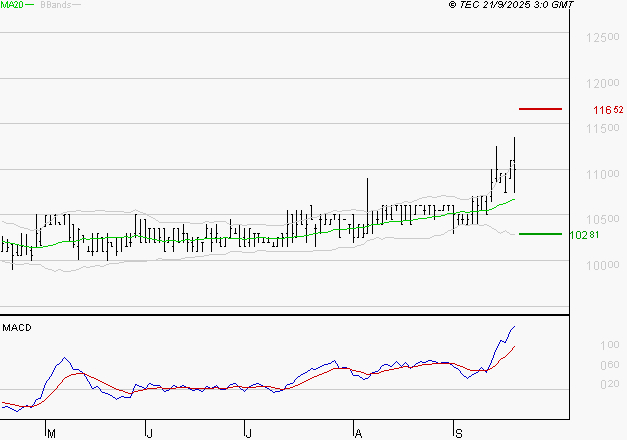Screen dimensions: 627x440
Task: Click the red 116.52 resistance line
Action: [540, 108]
